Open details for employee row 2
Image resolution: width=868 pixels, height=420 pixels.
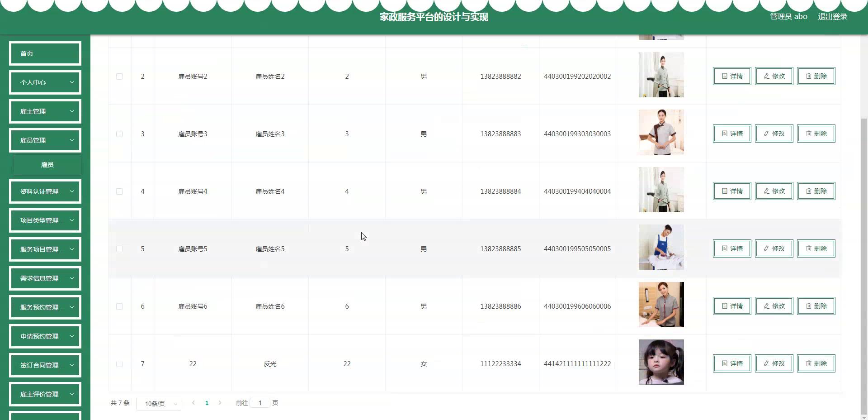(x=732, y=76)
